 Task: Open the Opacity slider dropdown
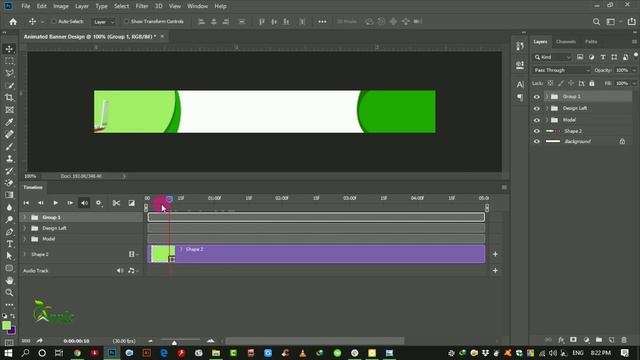[634, 70]
